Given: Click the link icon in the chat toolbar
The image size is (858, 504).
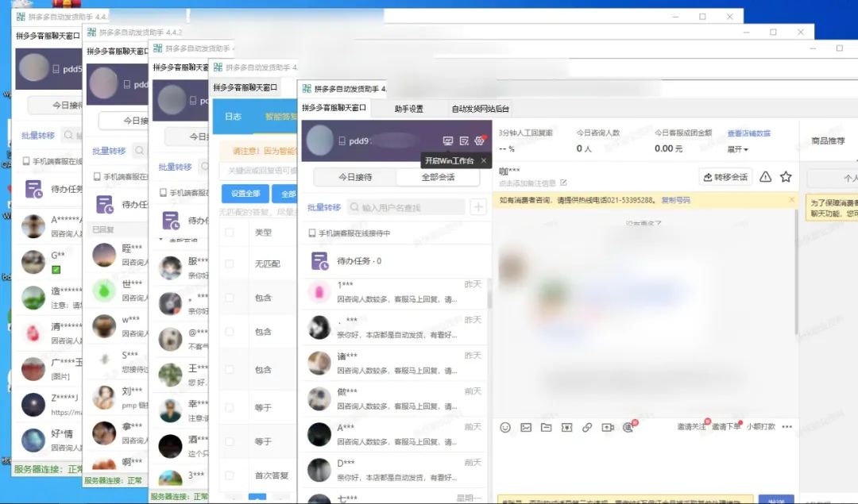Looking at the screenshot, I should [x=588, y=426].
